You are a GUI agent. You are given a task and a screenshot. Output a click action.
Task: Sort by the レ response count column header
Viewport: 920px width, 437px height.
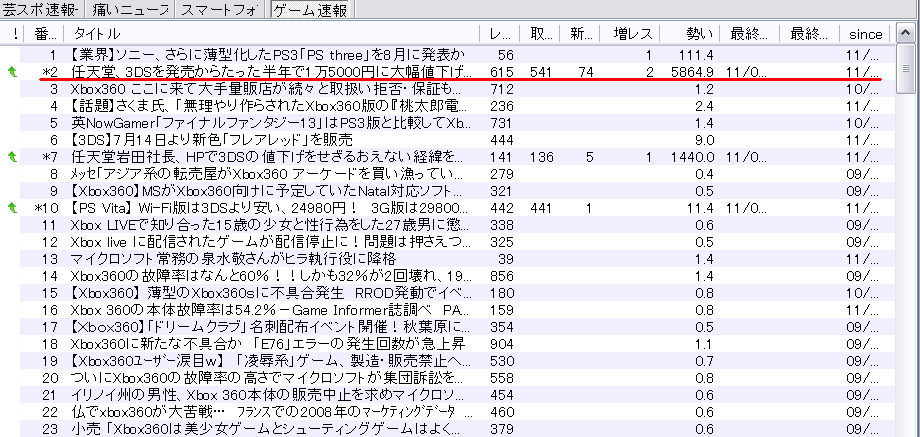(x=499, y=34)
